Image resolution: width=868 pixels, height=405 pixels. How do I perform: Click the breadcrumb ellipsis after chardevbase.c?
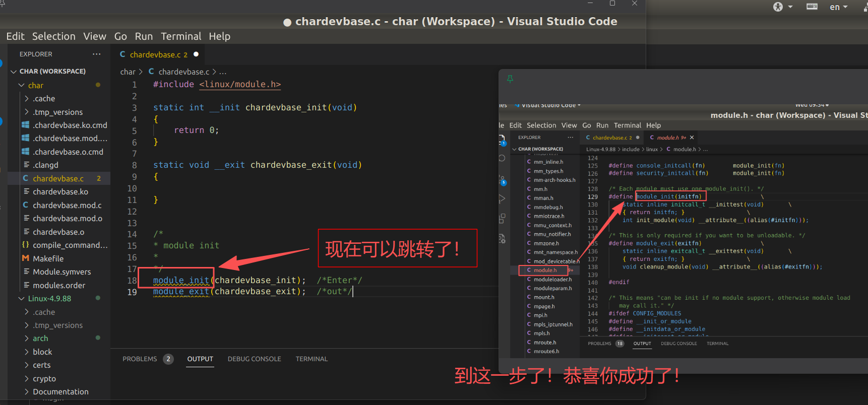click(x=223, y=72)
